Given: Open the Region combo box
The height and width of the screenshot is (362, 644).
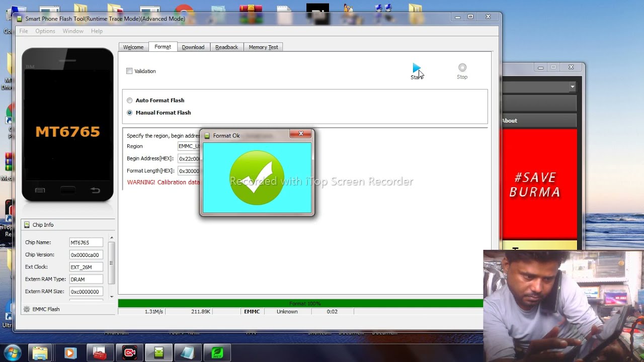Looking at the screenshot, I should click(189, 146).
